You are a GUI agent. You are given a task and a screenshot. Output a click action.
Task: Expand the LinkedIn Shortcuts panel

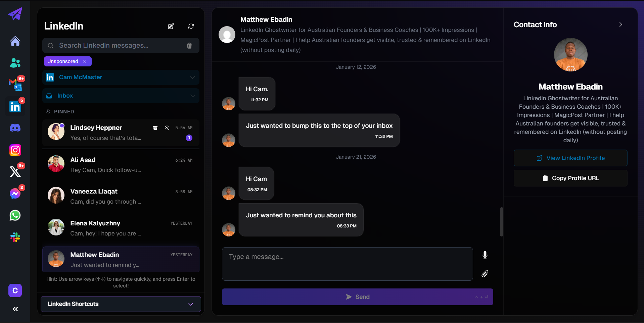pos(190,304)
